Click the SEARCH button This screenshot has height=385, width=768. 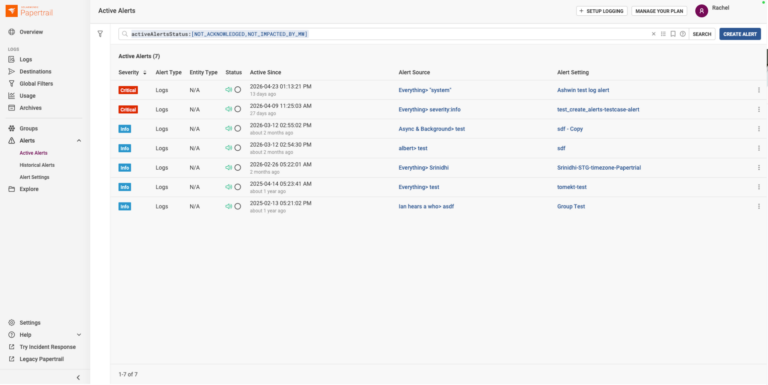[702, 34]
